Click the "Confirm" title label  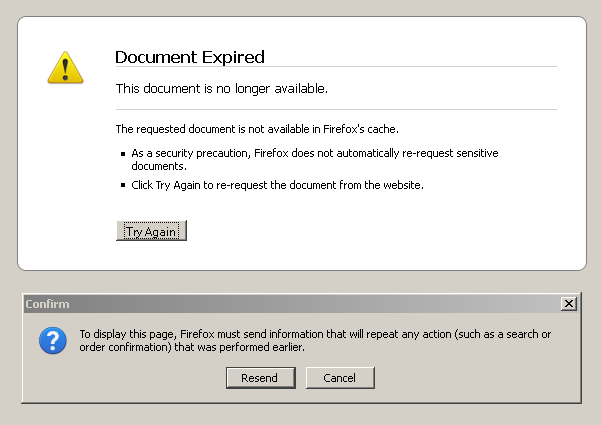click(47, 303)
